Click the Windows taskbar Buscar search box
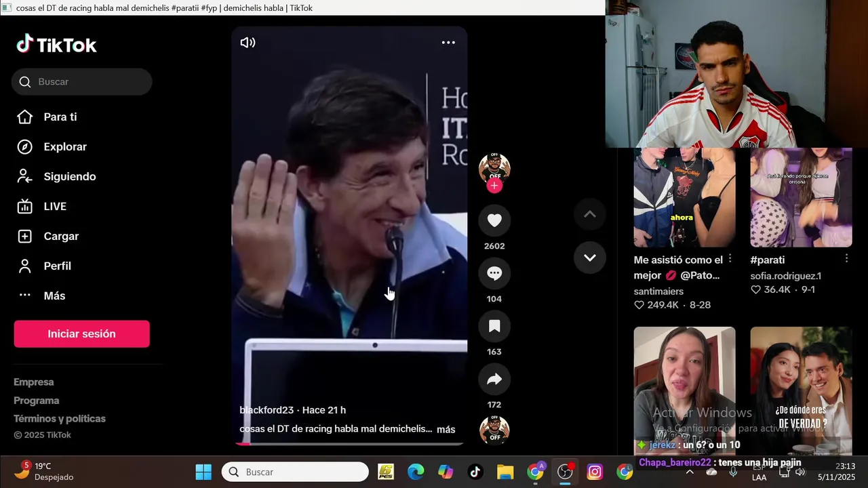868x488 pixels. click(x=295, y=472)
